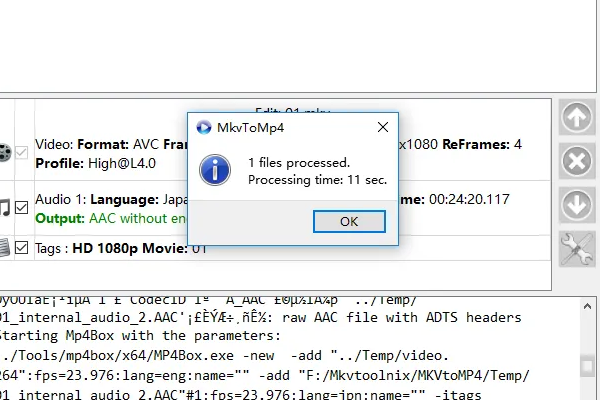Viewport: 600px width, 400px height.
Task: Click the log scrollbar up arrow
Action: click(x=587, y=306)
